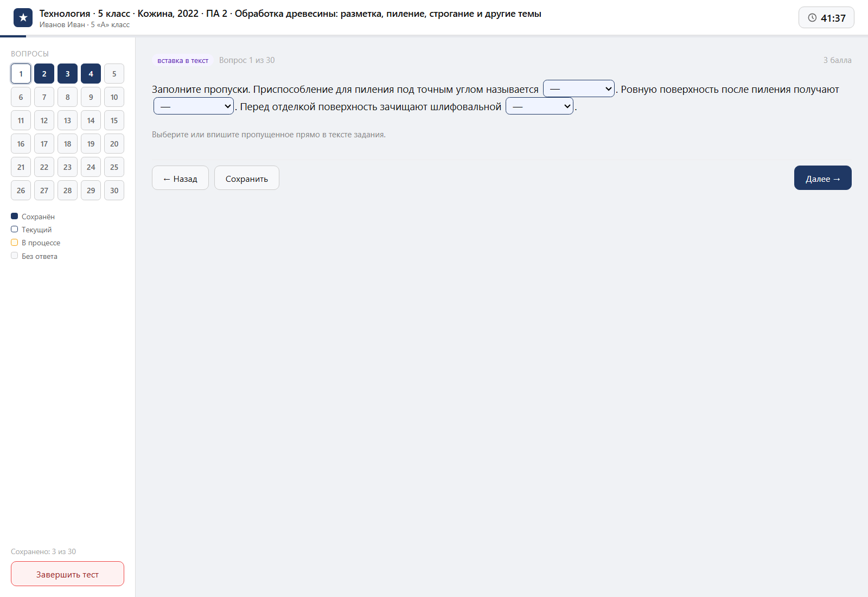Click the 'Назад' button
This screenshot has width=868, height=597.
pyautogui.click(x=180, y=178)
